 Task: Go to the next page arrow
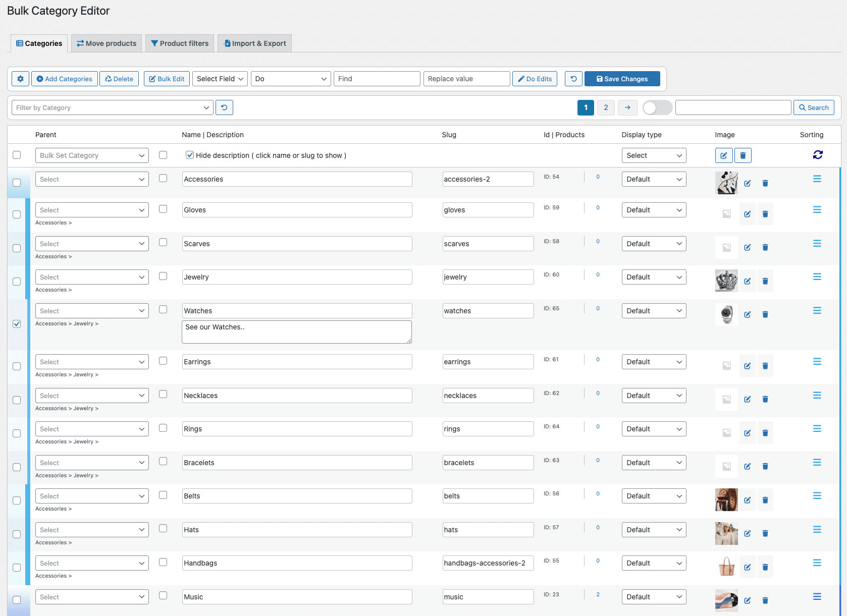point(627,107)
